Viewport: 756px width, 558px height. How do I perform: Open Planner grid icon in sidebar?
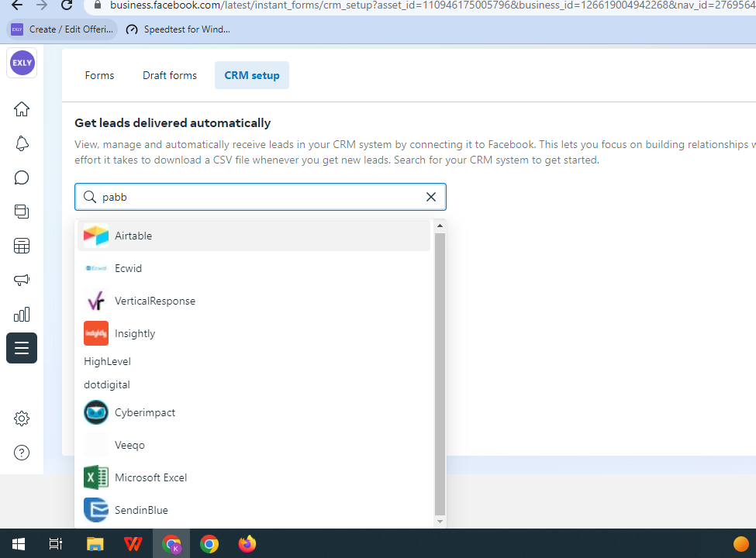(22, 246)
